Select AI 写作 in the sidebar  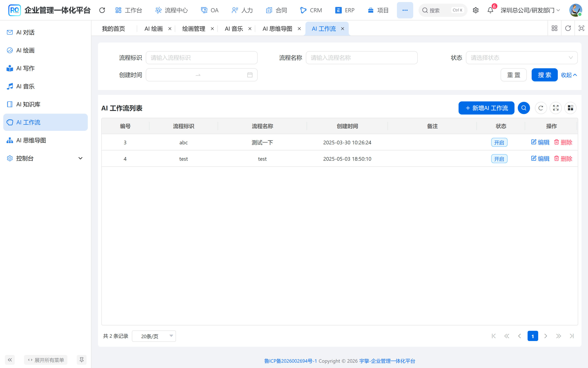click(x=46, y=68)
